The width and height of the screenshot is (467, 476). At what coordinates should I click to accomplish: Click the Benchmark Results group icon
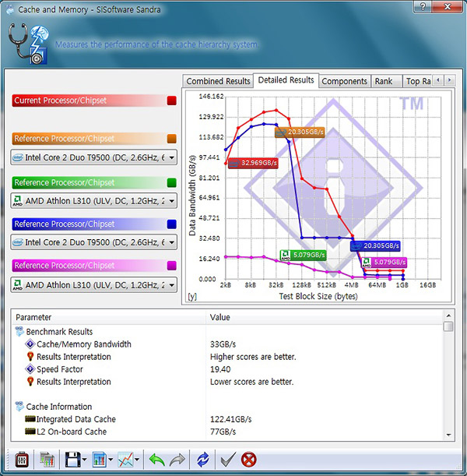click(19, 331)
